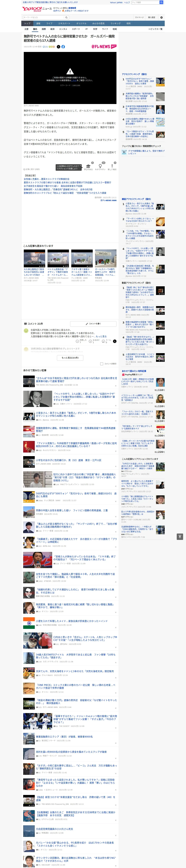Expand first comment with もっと見る link

(x=101, y=336)
